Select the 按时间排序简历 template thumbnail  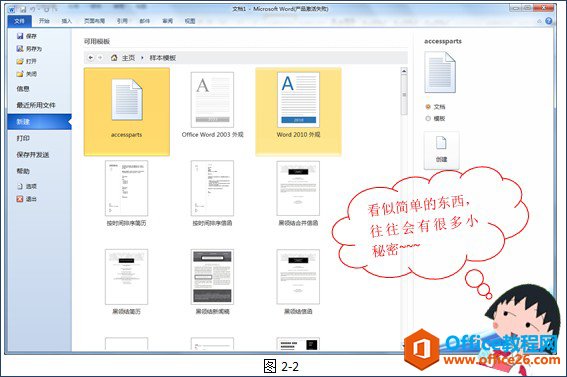pyautogui.click(x=127, y=188)
